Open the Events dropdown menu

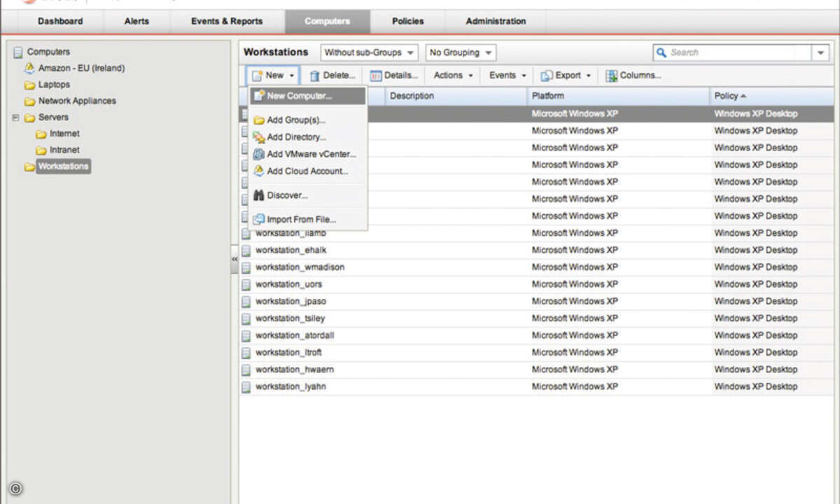(x=507, y=76)
